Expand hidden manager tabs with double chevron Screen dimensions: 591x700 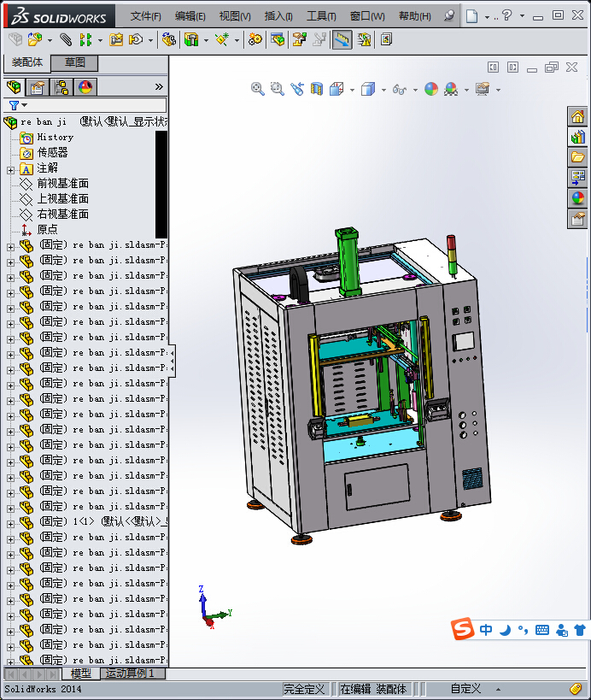pos(159,86)
